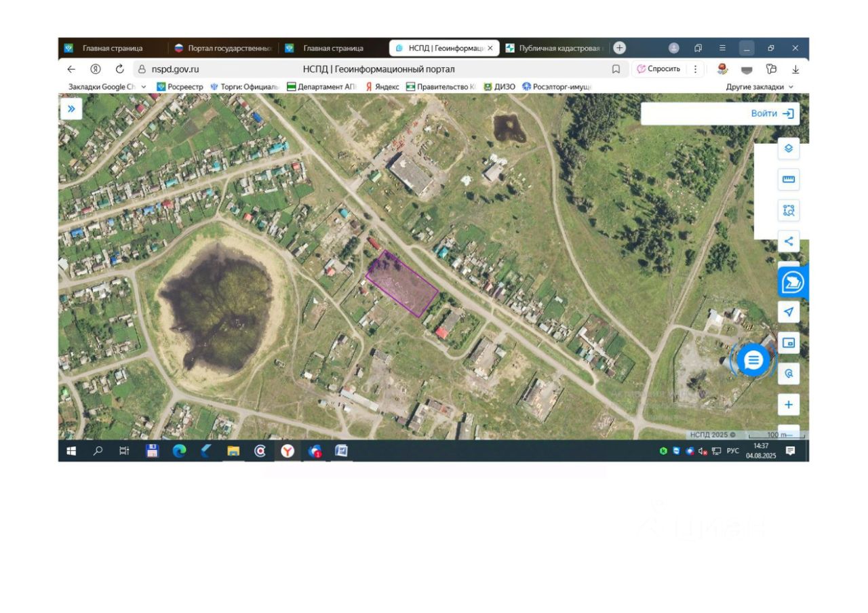Open the map layers panel
Viewport: 868px width, 613px height.
789,149
